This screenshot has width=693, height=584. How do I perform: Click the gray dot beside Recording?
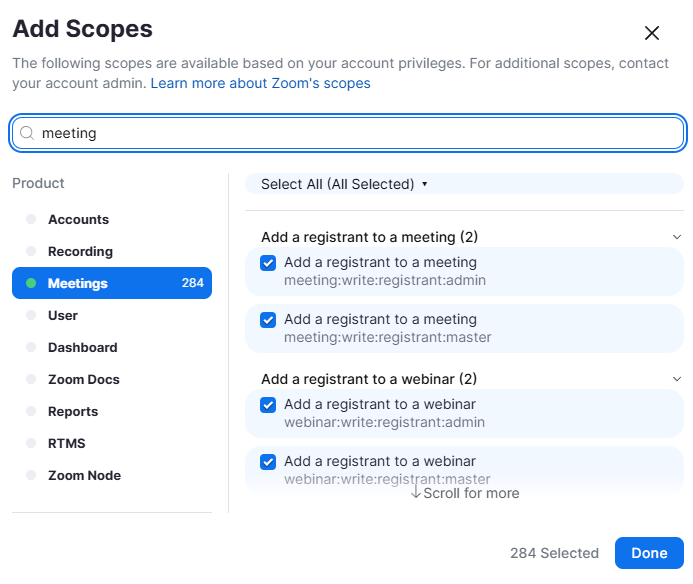pos(31,251)
